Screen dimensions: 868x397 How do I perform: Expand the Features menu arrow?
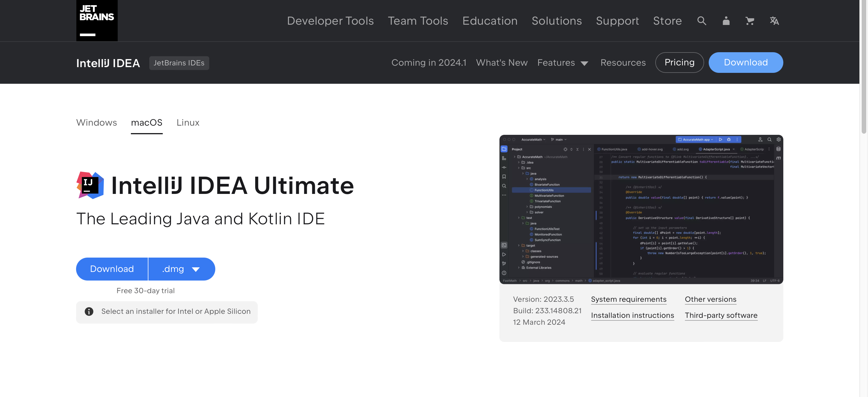(x=584, y=63)
